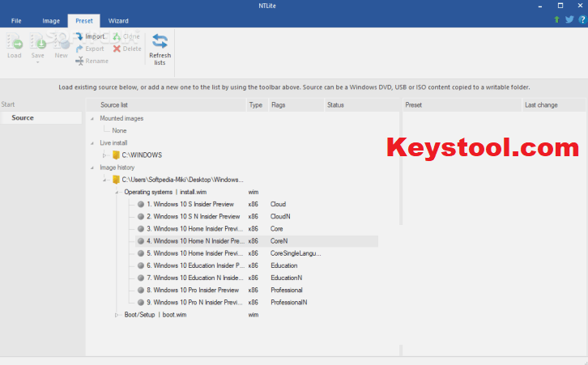Select 8. Windows 10 Pro Insider Preview

coord(193,290)
